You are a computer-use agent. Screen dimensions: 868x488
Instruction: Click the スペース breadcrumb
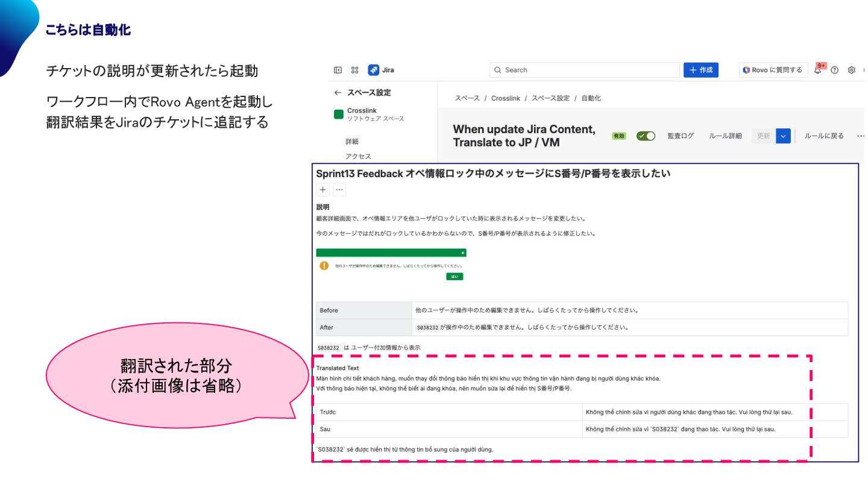(x=467, y=98)
